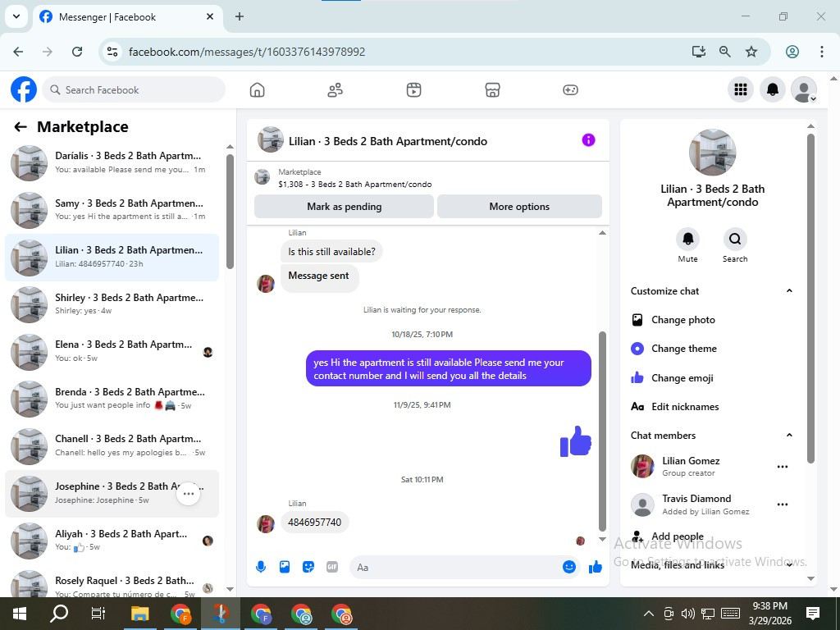Bookmark this page with star icon
840x630 pixels.
click(x=751, y=52)
